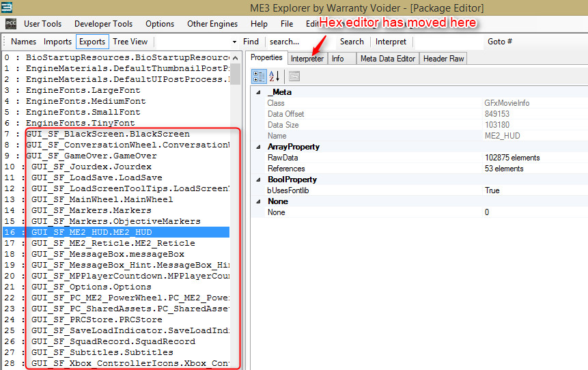Image resolution: width=588 pixels, height=370 pixels.
Task: Open the Meta Data Editor tab
Action: point(387,59)
